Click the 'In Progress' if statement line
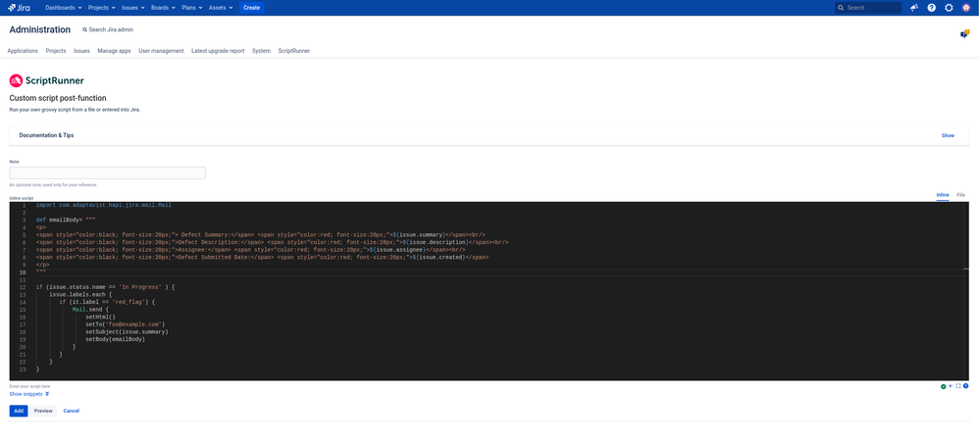 [x=105, y=287]
